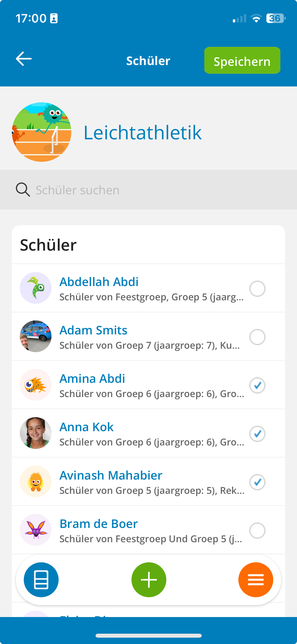Viewport: 297px width, 644px height.
Task: Save with the Speichern button
Action: pos(242,60)
